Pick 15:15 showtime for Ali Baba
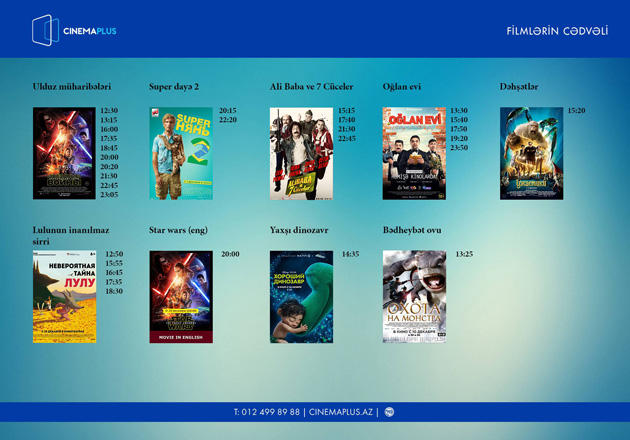Viewport: 630px width, 440px height. pyautogui.click(x=346, y=111)
